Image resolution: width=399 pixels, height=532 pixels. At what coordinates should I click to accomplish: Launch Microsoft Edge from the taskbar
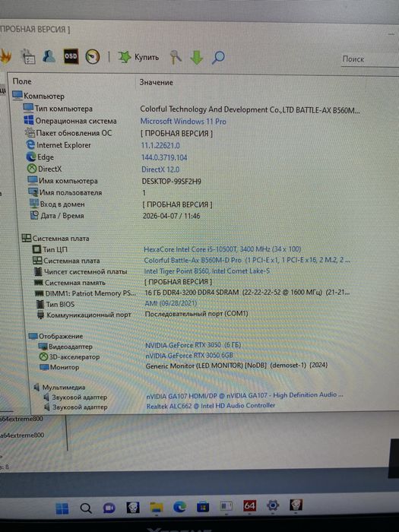click(x=179, y=507)
